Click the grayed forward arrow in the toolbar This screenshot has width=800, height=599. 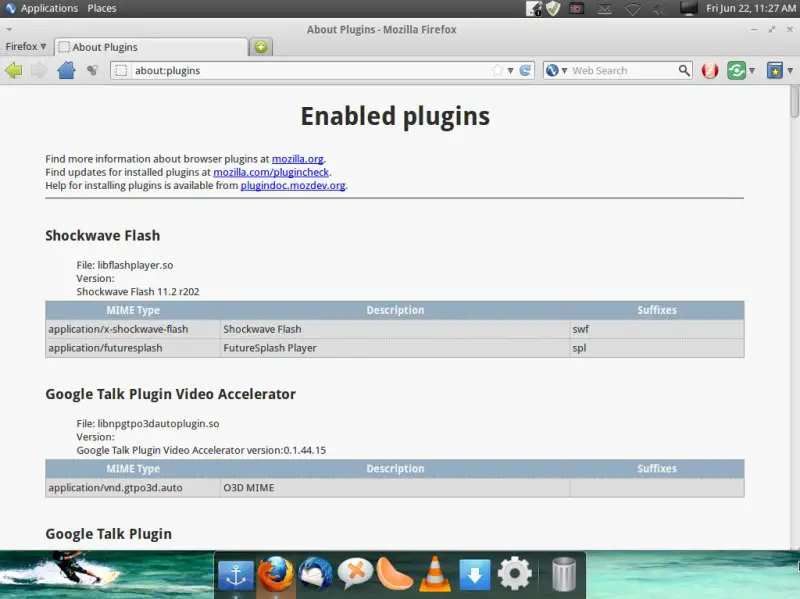39,70
